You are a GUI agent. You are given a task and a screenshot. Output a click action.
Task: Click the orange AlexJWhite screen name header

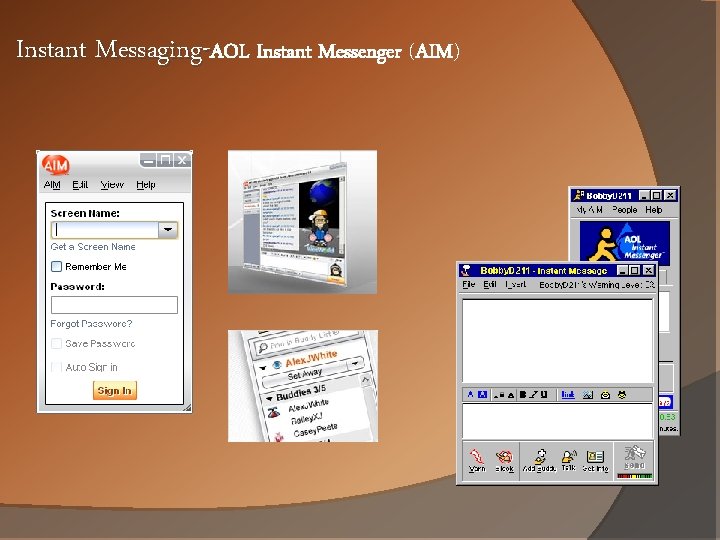point(311,359)
